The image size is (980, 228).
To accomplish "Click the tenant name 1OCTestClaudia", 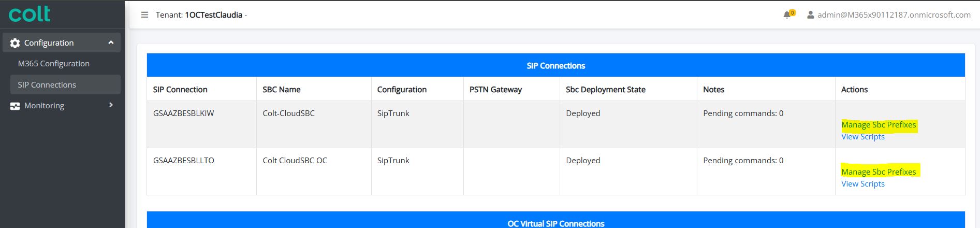I will pyautogui.click(x=213, y=15).
